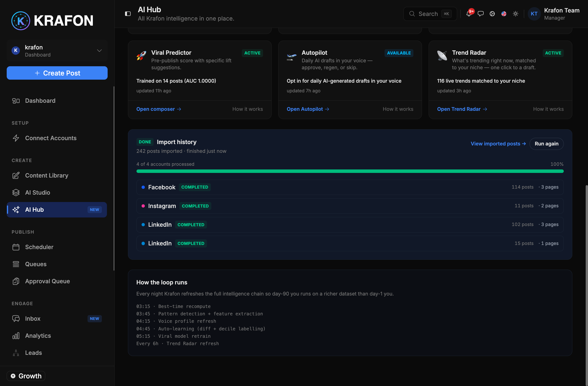Click How it works under Viral Predictor
The image size is (588, 386).
click(248, 109)
